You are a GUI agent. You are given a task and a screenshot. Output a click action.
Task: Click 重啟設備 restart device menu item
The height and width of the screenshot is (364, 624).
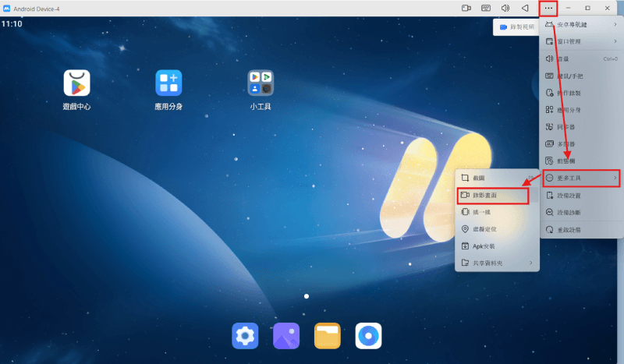point(581,230)
